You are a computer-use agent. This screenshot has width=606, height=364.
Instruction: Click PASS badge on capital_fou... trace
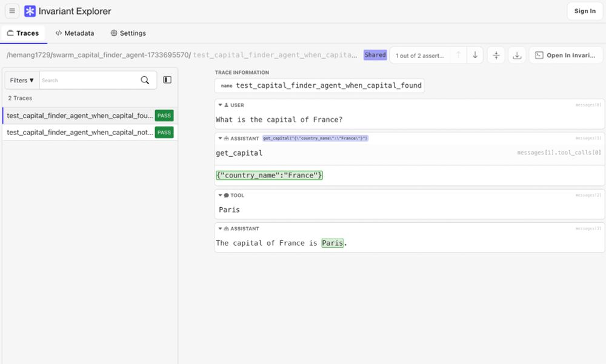164,116
